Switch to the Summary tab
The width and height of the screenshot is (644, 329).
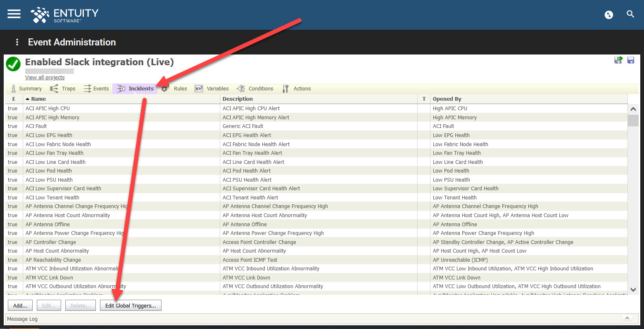(26, 89)
